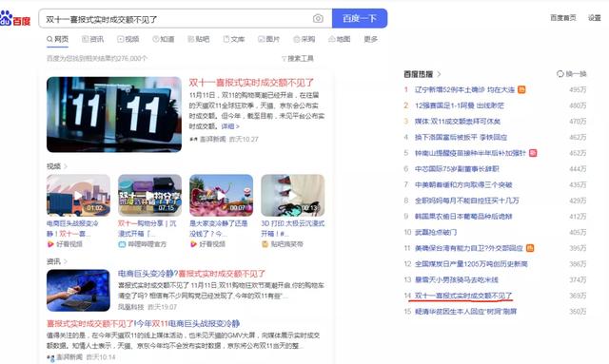The image size is (609, 364).
Task: Open hot search 7 中美朝着缓和方向取得三个突破
Action: coord(463,184)
